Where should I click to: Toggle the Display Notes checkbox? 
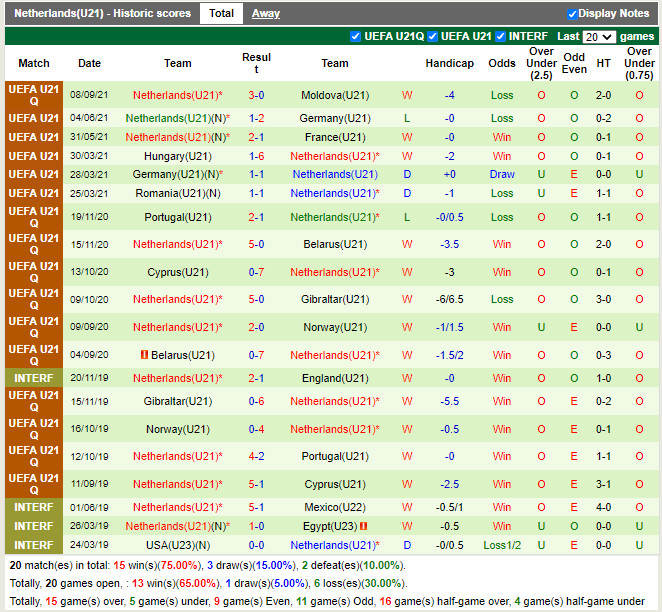tap(573, 14)
